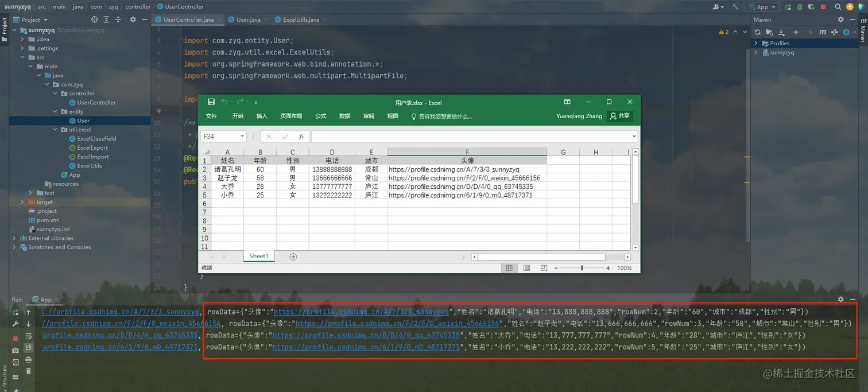Switch to ExcelUtils.java editor tab
Viewport: 868px width, 392px height.
tap(301, 20)
